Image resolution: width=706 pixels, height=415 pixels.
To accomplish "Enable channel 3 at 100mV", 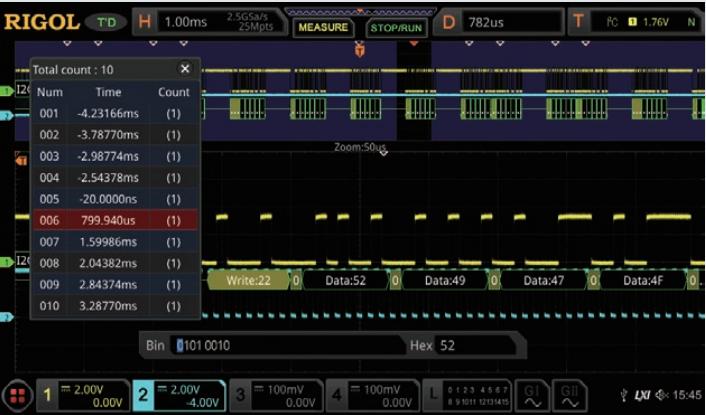I will [276, 395].
